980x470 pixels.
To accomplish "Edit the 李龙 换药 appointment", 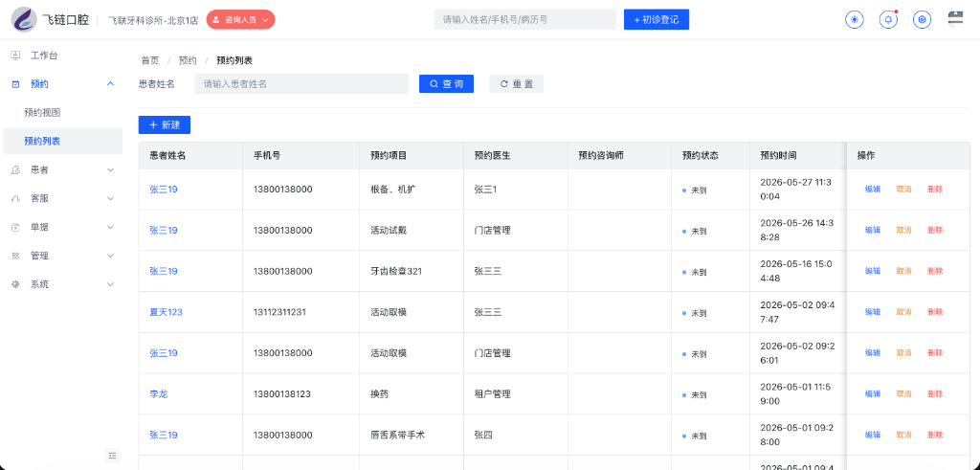I will [x=873, y=393].
